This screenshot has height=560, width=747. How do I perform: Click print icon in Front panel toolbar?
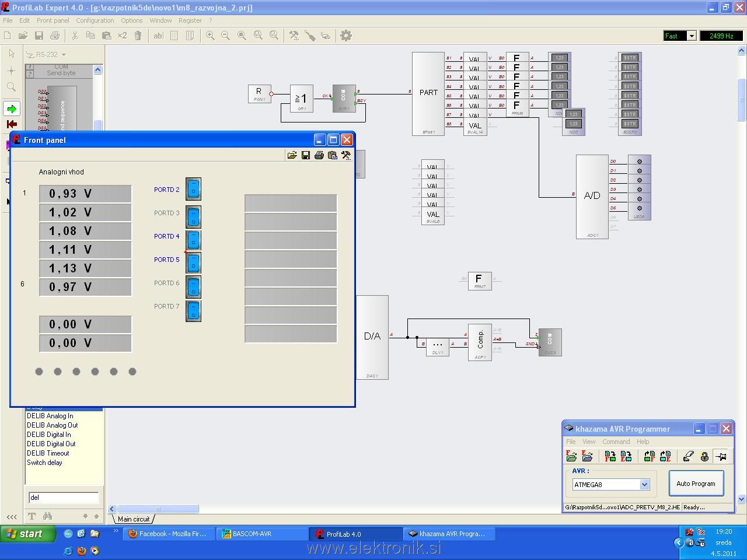319,155
